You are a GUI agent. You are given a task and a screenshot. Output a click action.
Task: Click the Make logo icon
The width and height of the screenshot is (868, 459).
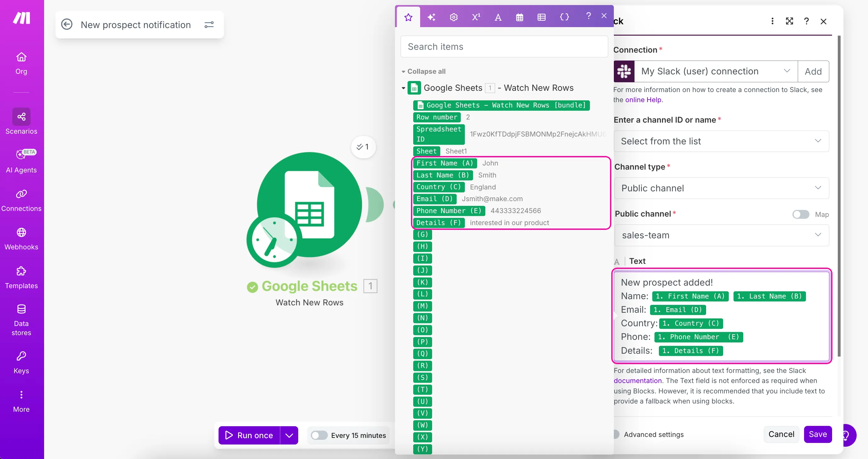tap(21, 18)
